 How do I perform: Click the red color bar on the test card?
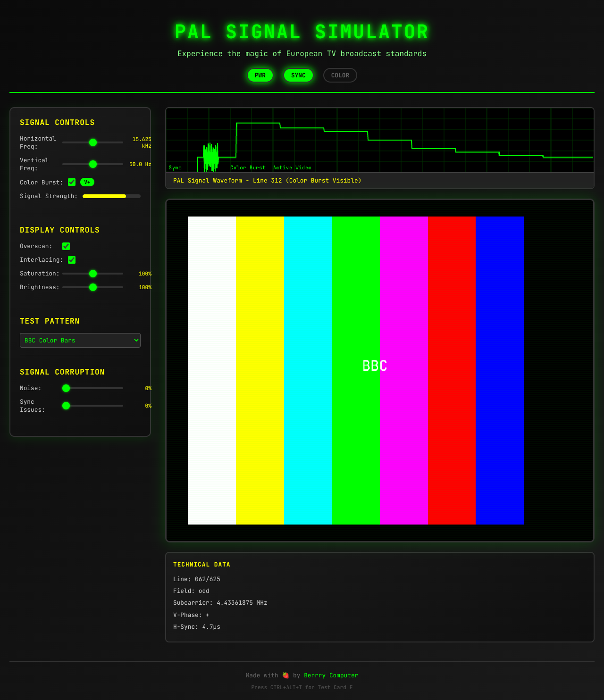coord(451,370)
